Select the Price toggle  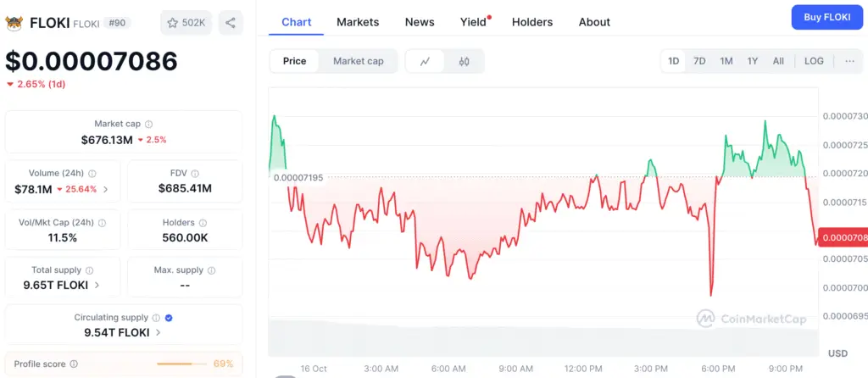point(295,61)
